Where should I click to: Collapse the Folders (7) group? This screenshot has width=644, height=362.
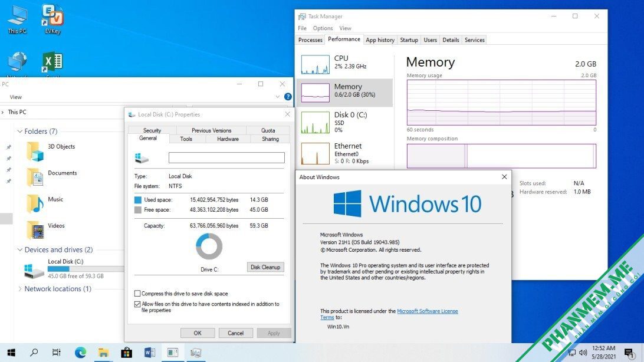[x=19, y=131]
